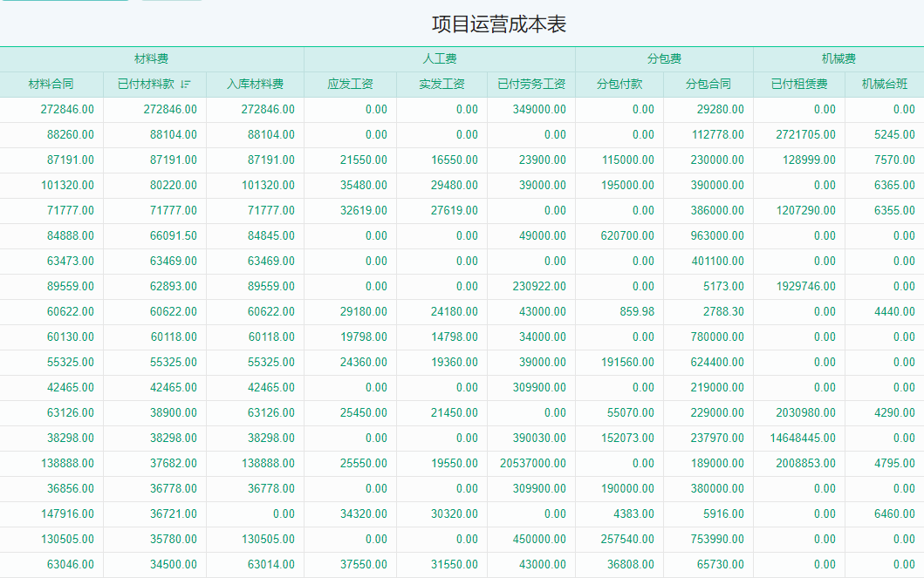
Task: Click the 材料费 group header
Action: [152, 59]
